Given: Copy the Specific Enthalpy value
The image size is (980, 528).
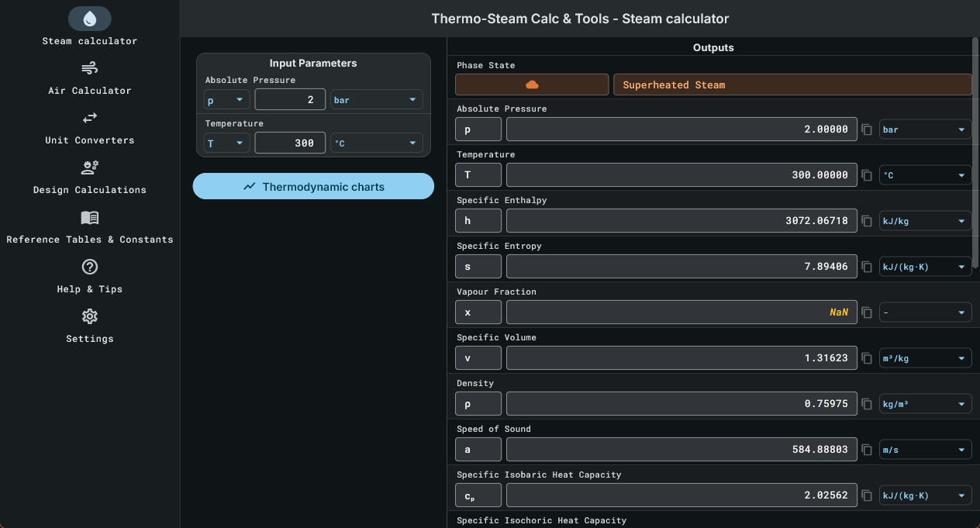Looking at the screenshot, I should (x=868, y=221).
